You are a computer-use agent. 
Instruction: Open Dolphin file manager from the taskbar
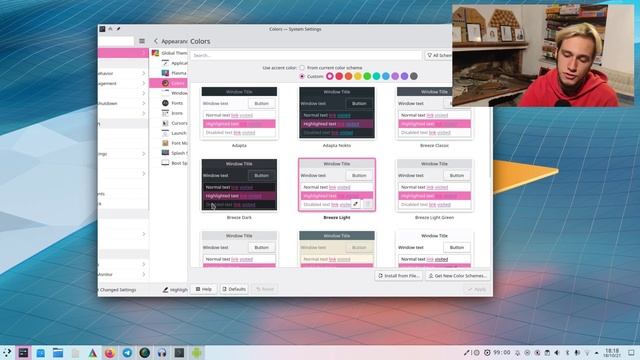coord(58,353)
